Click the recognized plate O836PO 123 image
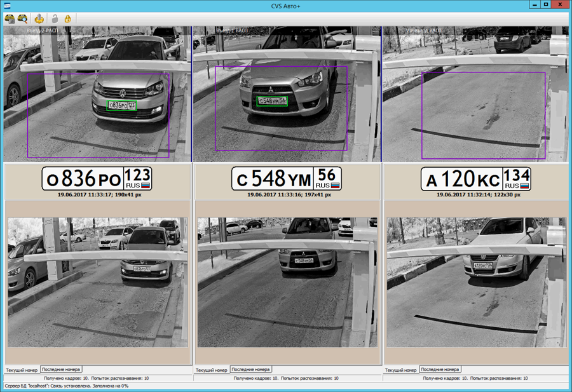This screenshot has height=392, width=572. pyautogui.click(x=97, y=179)
